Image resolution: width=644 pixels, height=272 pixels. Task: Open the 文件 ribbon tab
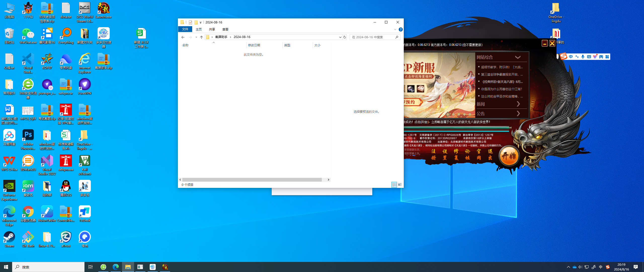(185, 29)
